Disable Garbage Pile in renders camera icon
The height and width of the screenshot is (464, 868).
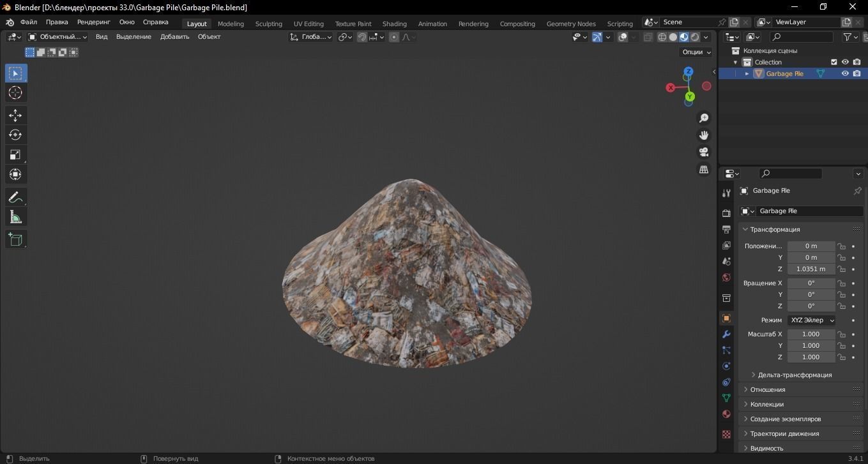857,73
